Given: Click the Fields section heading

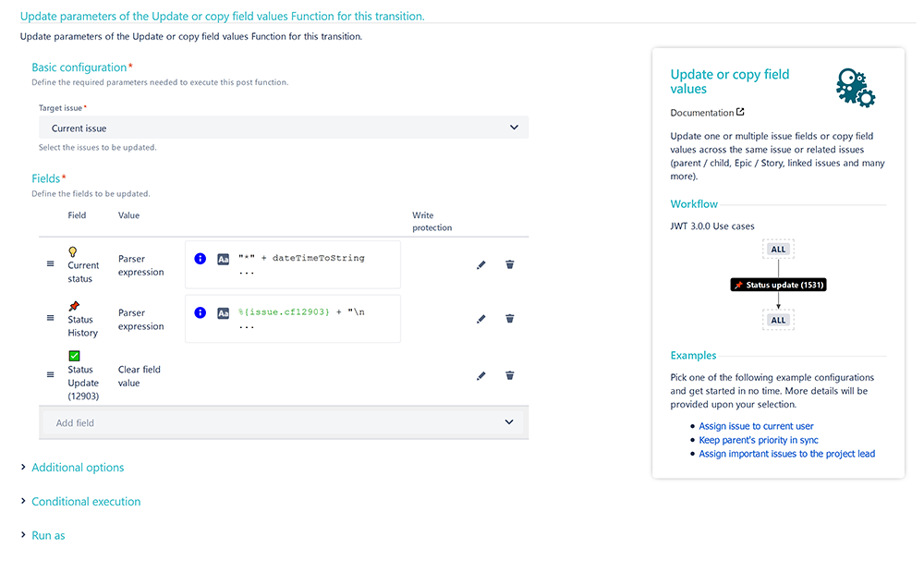Looking at the screenshot, I should point(46,178).
